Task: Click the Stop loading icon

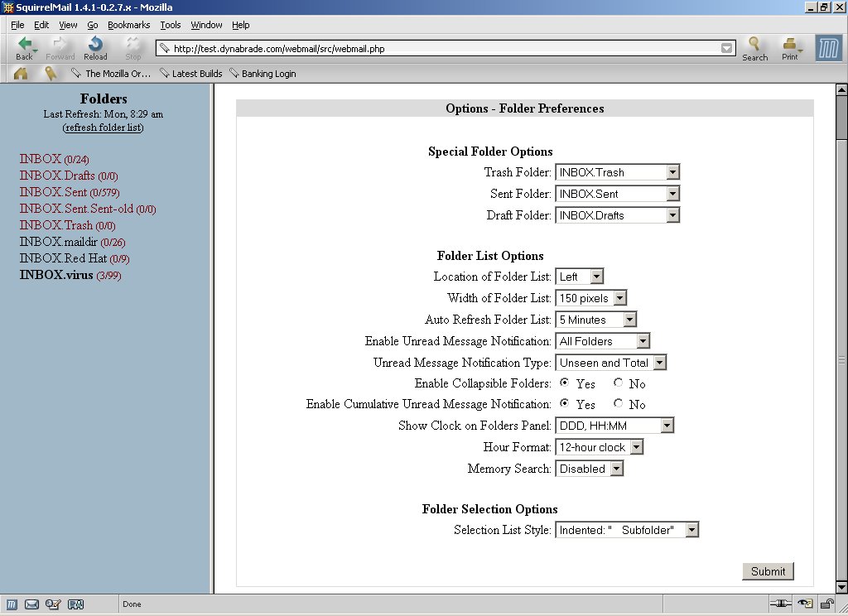Action: pyautogui.click(x=132, y=45)
